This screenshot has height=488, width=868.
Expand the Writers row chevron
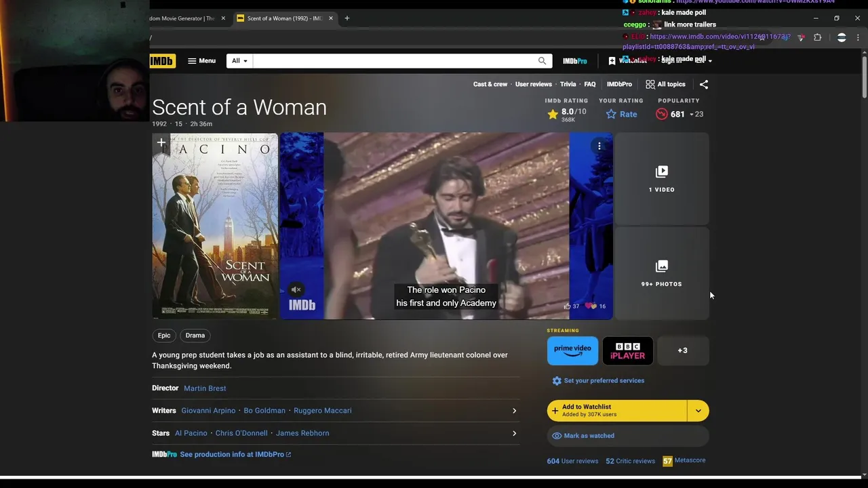(x=514, y=411)
